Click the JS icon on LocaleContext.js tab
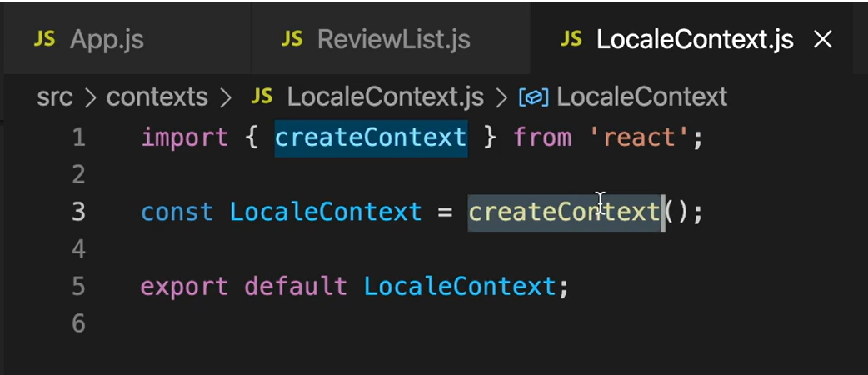 point(571,39)
